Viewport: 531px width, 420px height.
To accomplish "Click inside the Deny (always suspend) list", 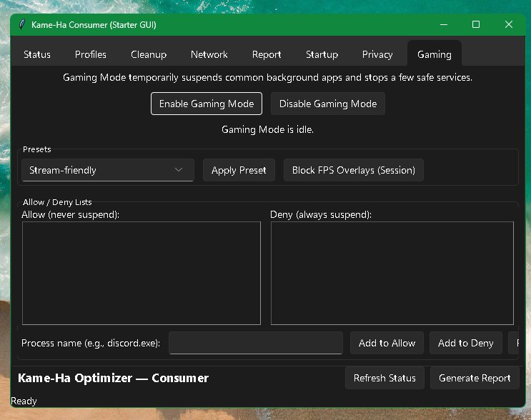I will (392, 273).
